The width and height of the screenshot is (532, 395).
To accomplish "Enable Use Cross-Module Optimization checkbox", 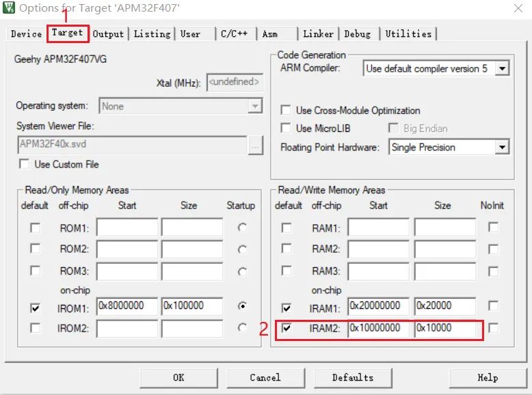I will (286, 111).
